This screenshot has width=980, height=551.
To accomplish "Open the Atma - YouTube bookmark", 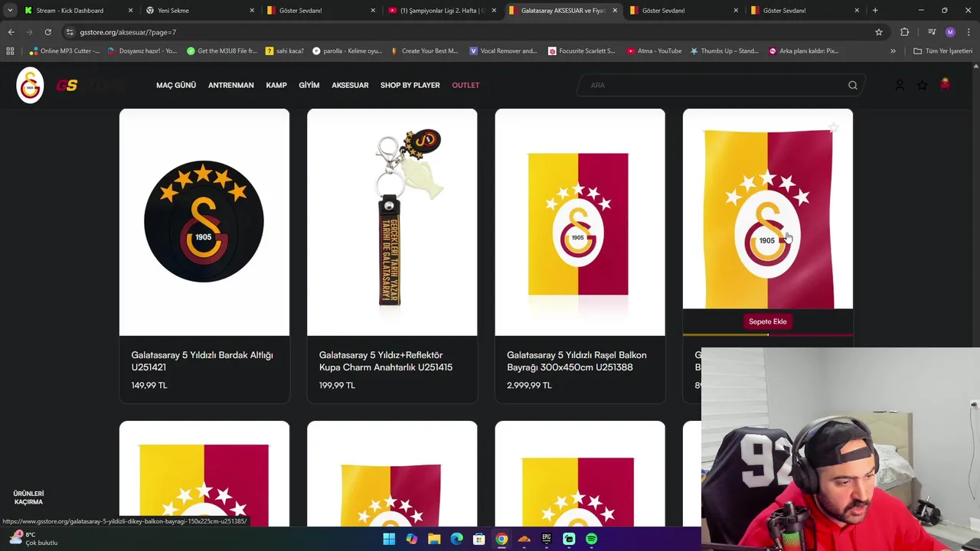I will coord(654,51).
